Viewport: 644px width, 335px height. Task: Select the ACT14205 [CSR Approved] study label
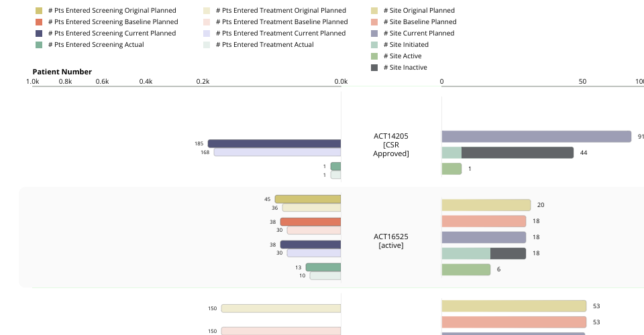391,145
